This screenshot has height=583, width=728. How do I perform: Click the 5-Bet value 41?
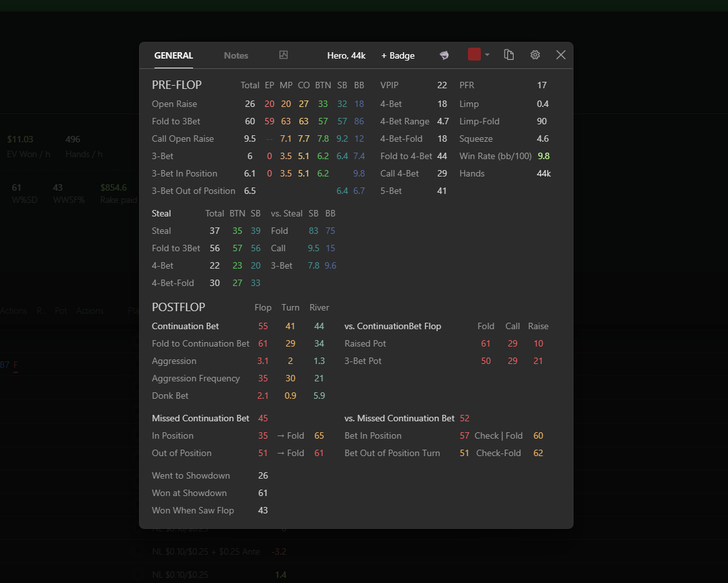pos(442,191)
